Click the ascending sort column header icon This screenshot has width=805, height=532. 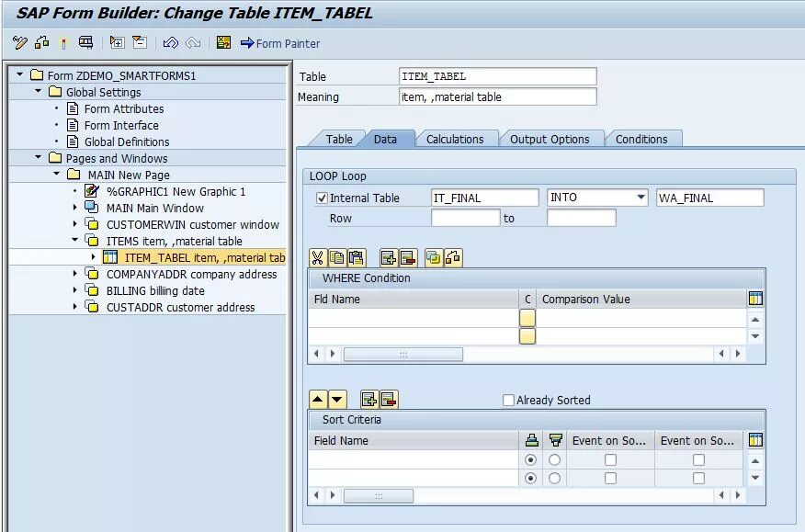click(531, 440)
